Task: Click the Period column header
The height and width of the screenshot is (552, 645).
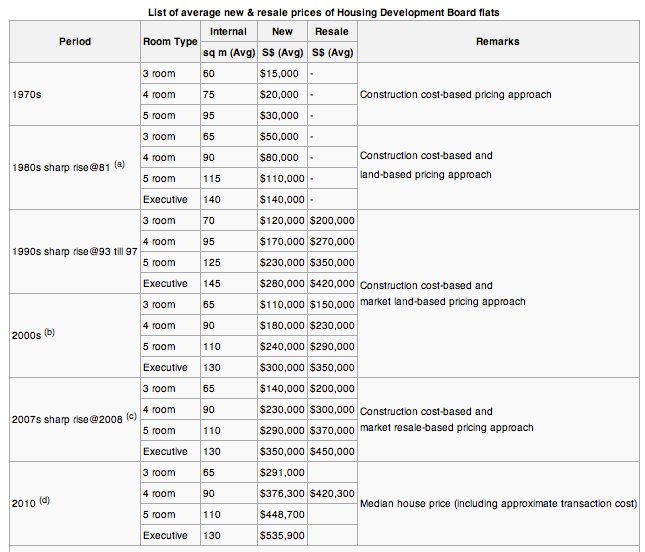Action: 75,42
